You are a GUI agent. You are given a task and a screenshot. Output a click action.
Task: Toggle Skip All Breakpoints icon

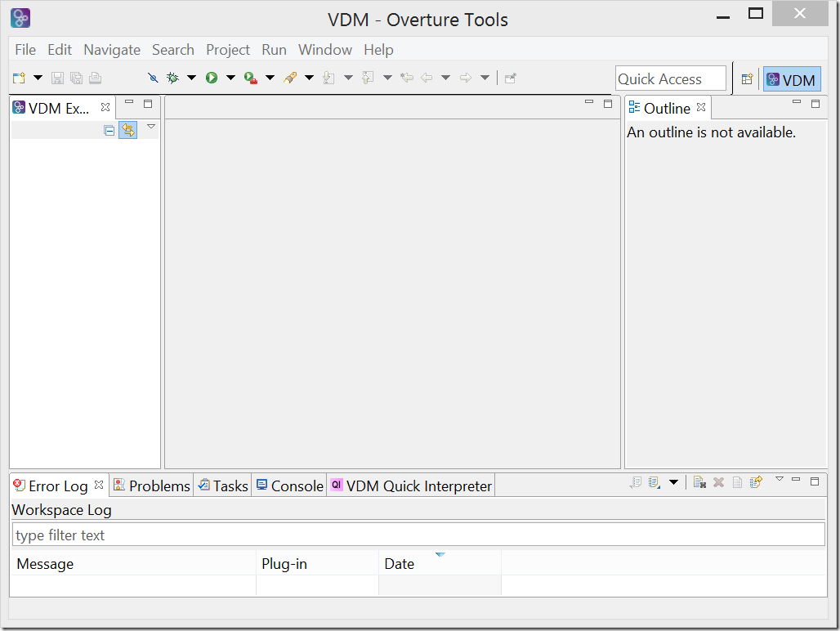(x=154, y=78)
